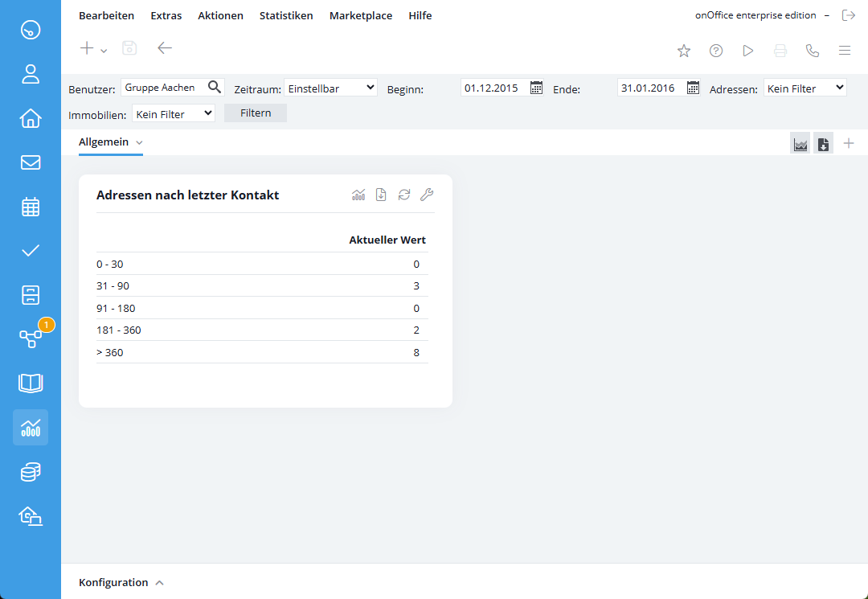The width and height of the screenshot is (868, 599).
Task: Click the widget's export download icon
Action: [381, 195]
